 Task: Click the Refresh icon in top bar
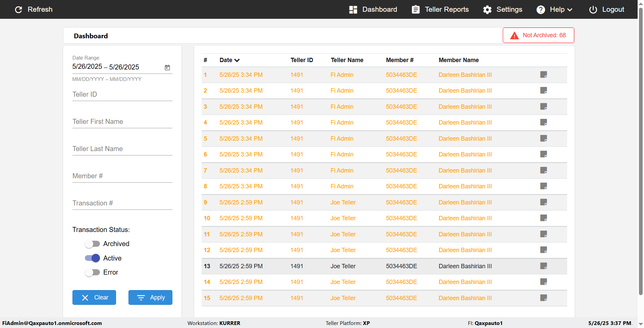tap(19, 9)
